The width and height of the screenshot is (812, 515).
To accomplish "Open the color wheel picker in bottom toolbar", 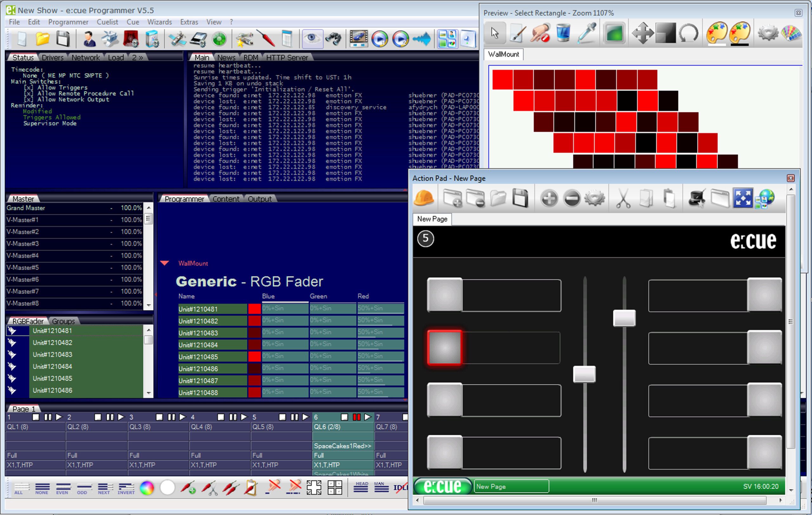I will (x=147, y=488).
